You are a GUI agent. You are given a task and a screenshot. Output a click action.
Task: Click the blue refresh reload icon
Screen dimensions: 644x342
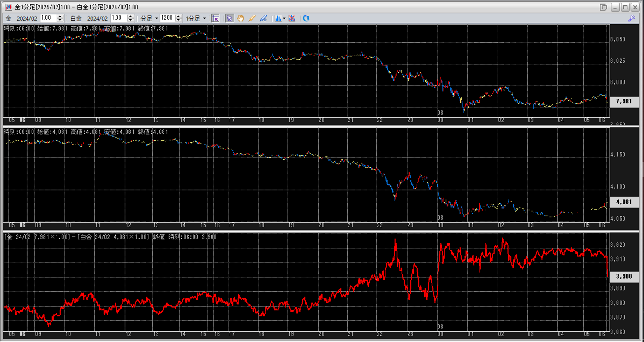tap(306, 18)
